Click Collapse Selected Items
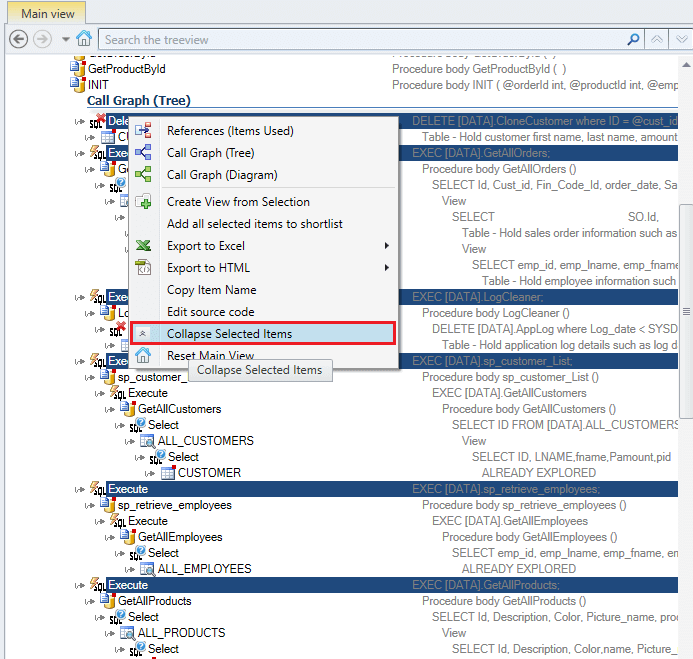The height and width of the screenshot is (659, 693). [x=263, y=334]
